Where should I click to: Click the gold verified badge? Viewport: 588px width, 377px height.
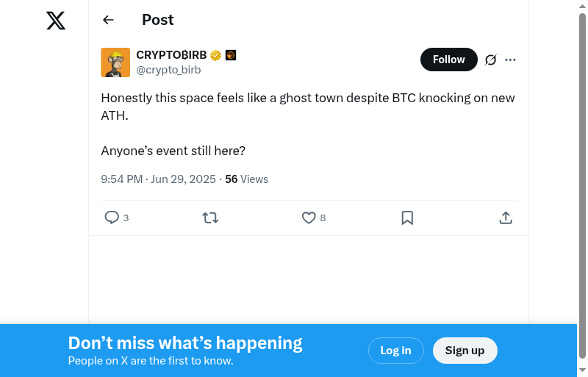click(216, 55)
